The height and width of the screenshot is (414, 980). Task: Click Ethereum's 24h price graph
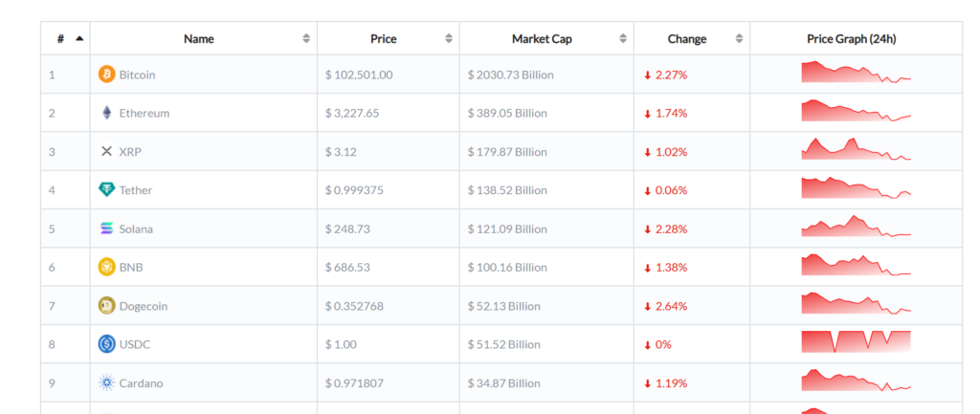pyautogui.click(x=857, y=111)
